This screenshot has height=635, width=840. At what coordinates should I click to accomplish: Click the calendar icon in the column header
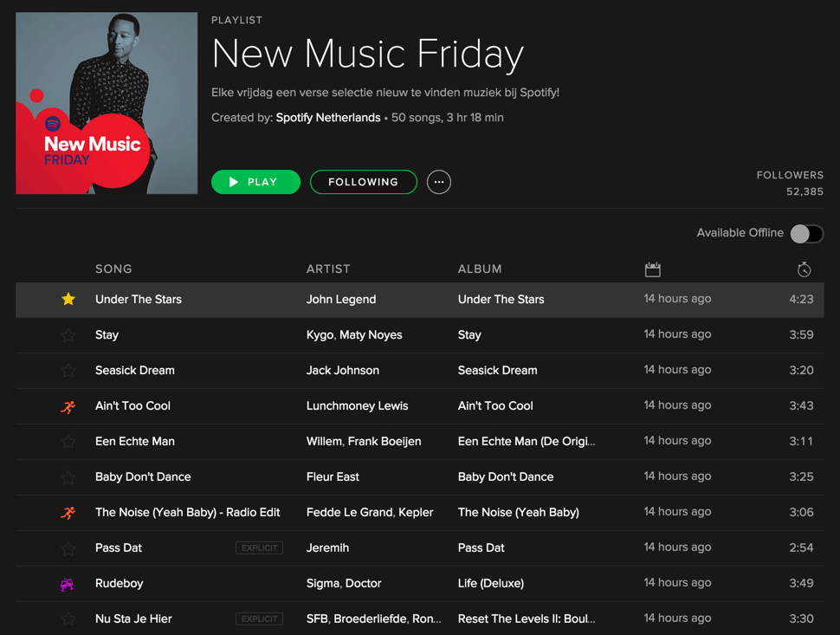[x=653, y=269]
